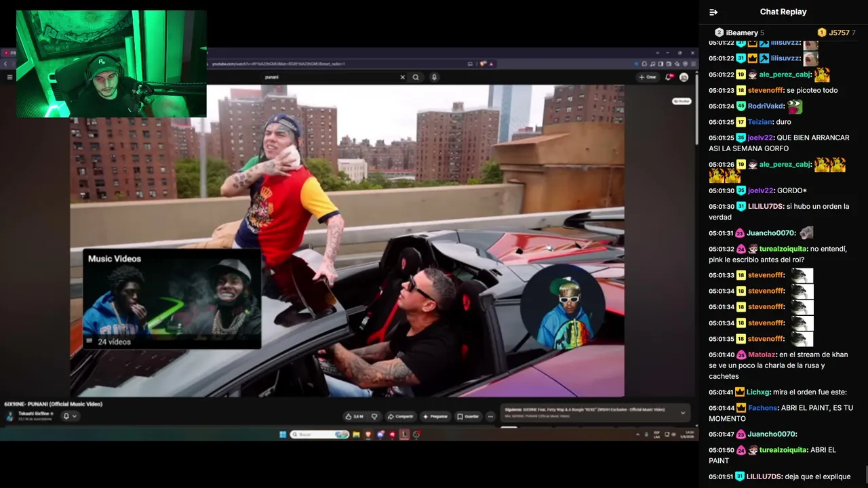Click the Compartir share button

tap(400, 416)
